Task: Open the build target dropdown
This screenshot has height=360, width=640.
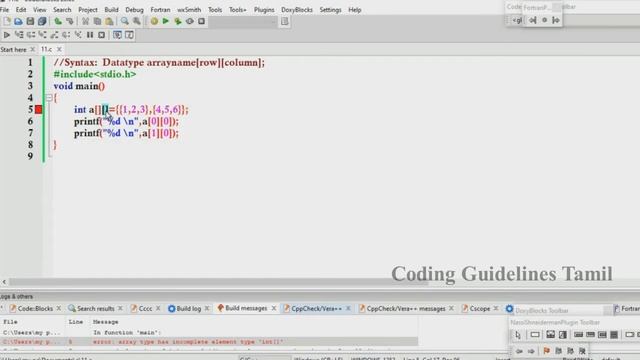Action: 243,22
